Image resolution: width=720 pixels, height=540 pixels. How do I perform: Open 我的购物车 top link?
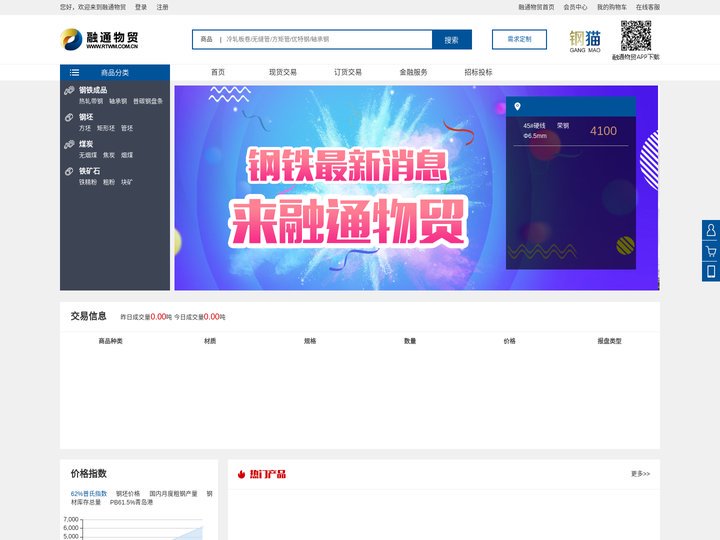[612, 7]
